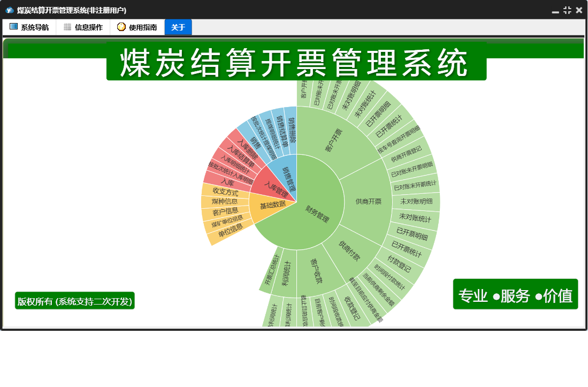Image resolution: width=588 pixels, height=387 pixels.
Task: Open the 供商付款 segment
Action: pos(349,251)
